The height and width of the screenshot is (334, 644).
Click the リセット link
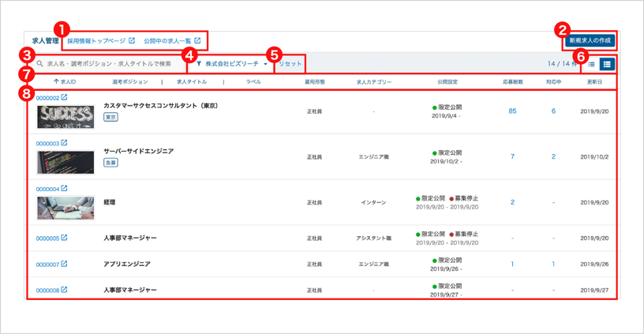(290, 64)
